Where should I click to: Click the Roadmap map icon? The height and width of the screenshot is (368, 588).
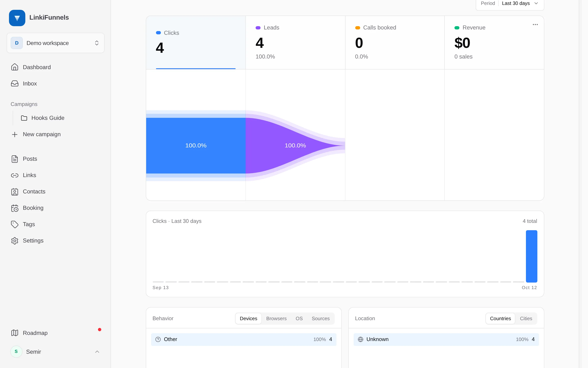click(x=14, y=333)
